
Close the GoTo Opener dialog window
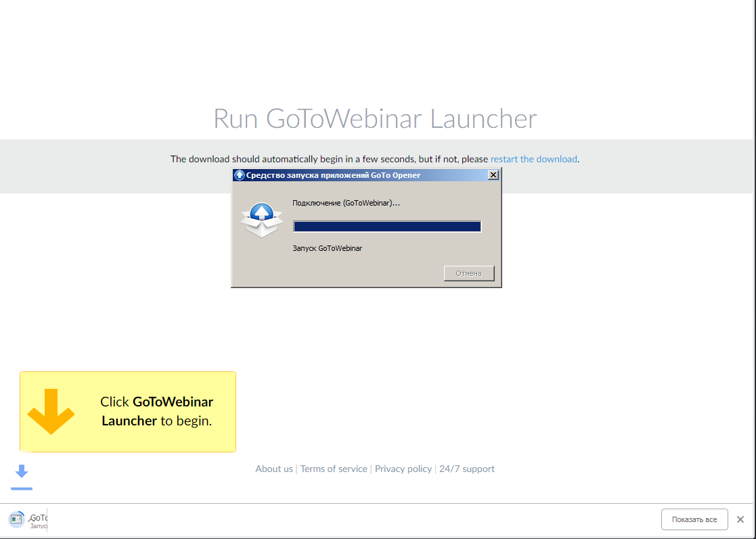(493, 175)
